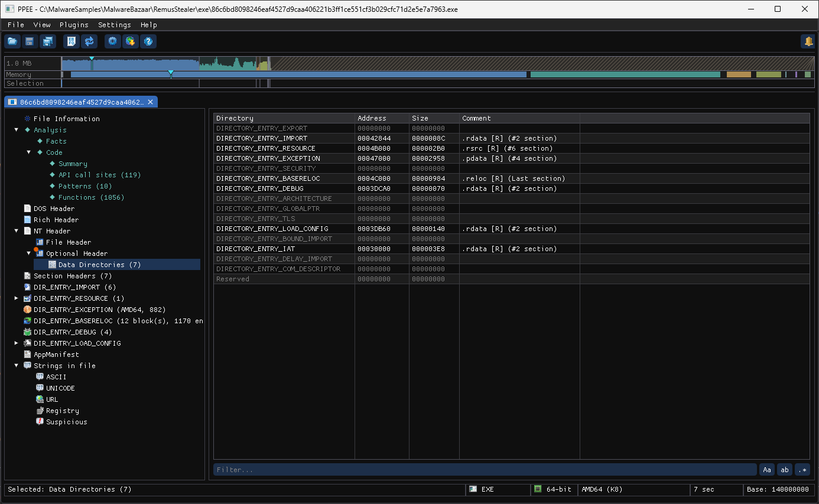Viewport: 819px width, 504px height.
Task: Click the ASCII strings speech bubble icon
Action: click(x=40, y=377)
